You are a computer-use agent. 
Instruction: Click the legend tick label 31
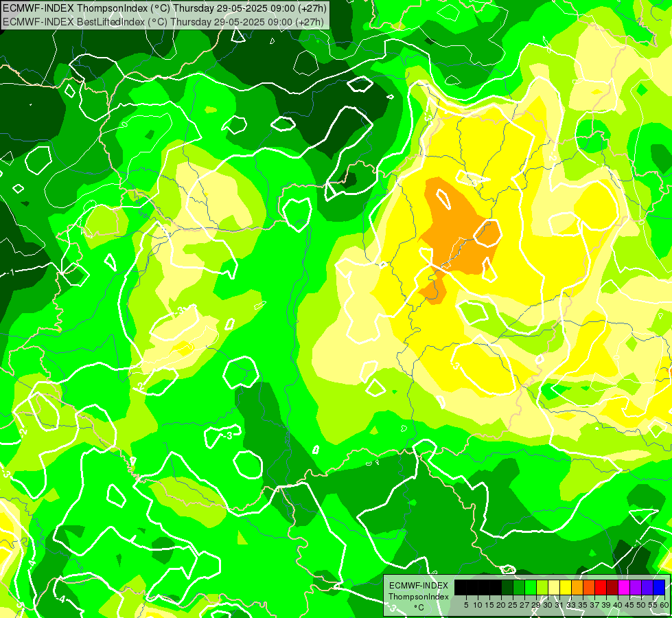[x=559, y=605]
